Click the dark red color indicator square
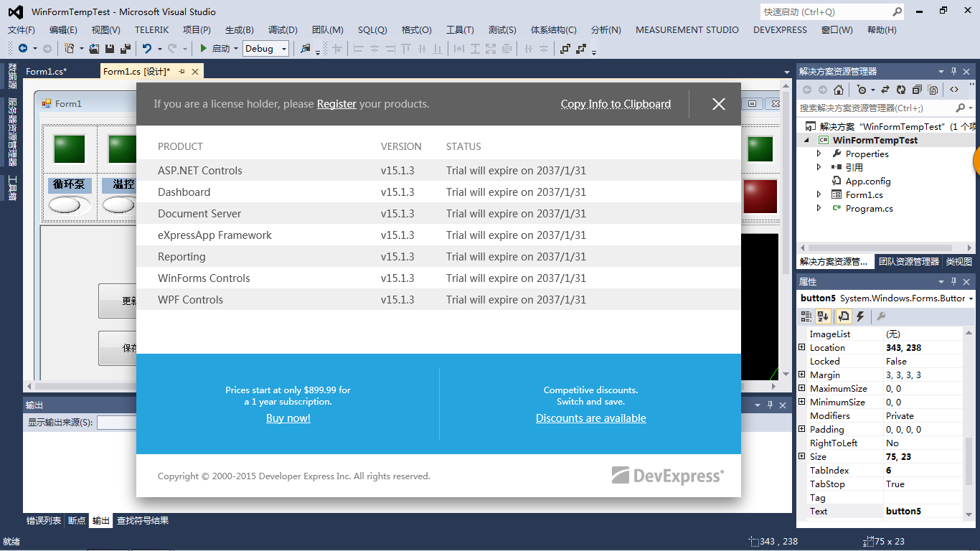Image resolution: width=980 pixels, height=551 pixels. pos(760,196)
